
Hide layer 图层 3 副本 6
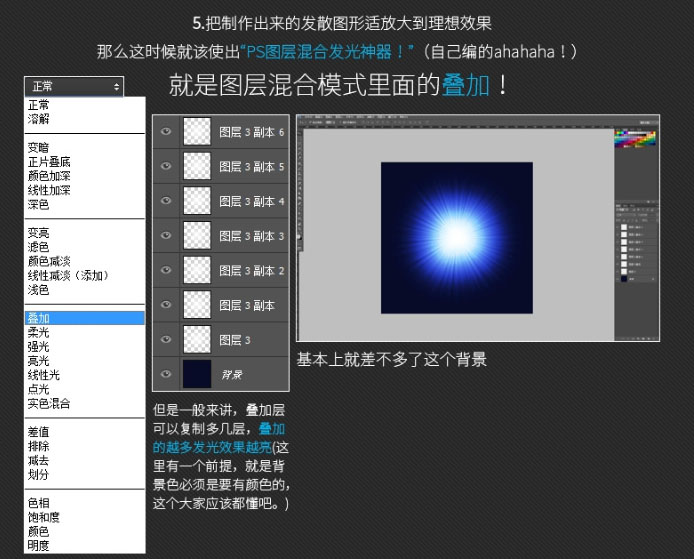click(x=166, y=131)
